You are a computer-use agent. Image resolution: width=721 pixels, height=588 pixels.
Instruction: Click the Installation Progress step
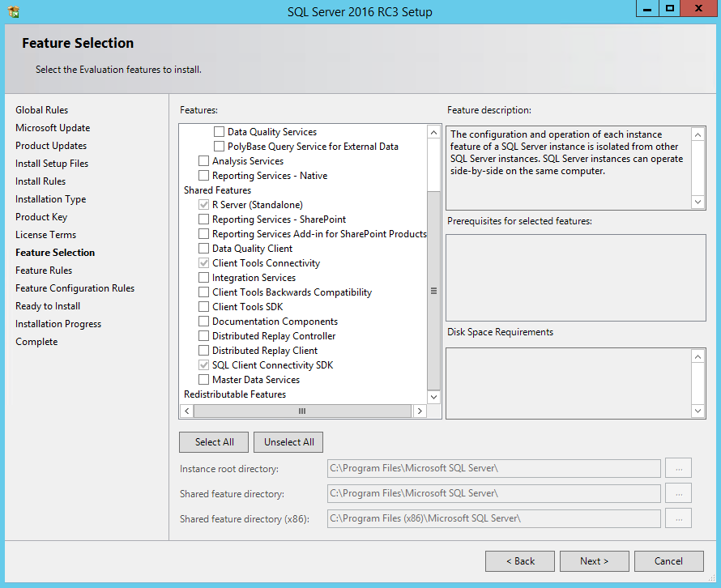pyautogui.click(x=58, y=324)
